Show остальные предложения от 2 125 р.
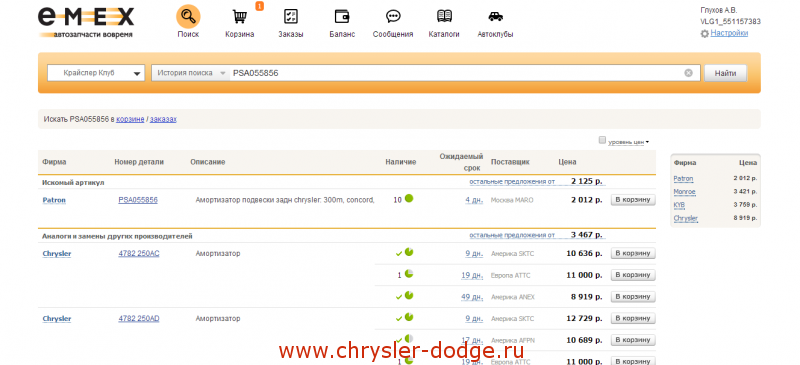 point(512,182)
